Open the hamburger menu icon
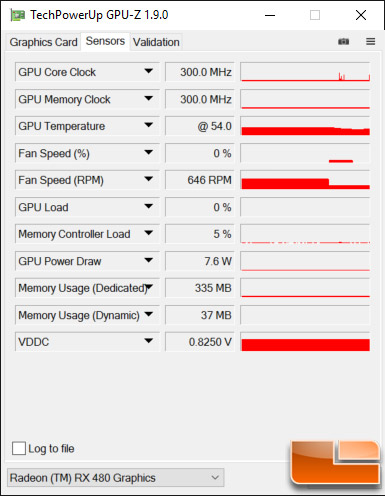The image size is (385, 496). 370,42
